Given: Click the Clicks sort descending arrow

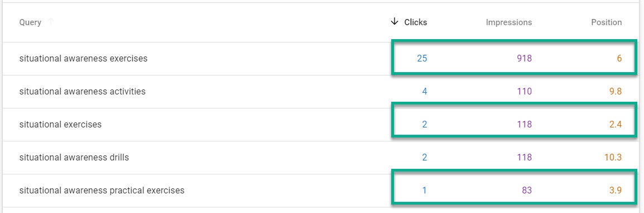Looking at the screenshot, I should (x=395, y=22).
